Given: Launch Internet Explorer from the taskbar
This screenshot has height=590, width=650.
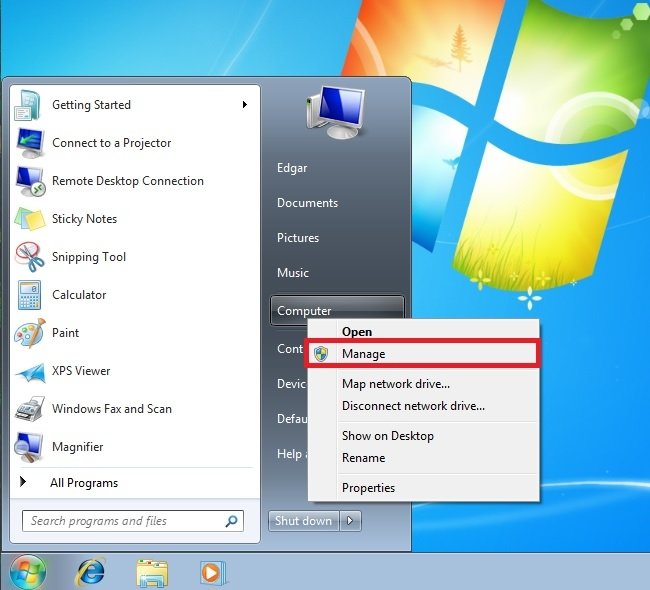Looking at the screenshot, I should (90, 573).
